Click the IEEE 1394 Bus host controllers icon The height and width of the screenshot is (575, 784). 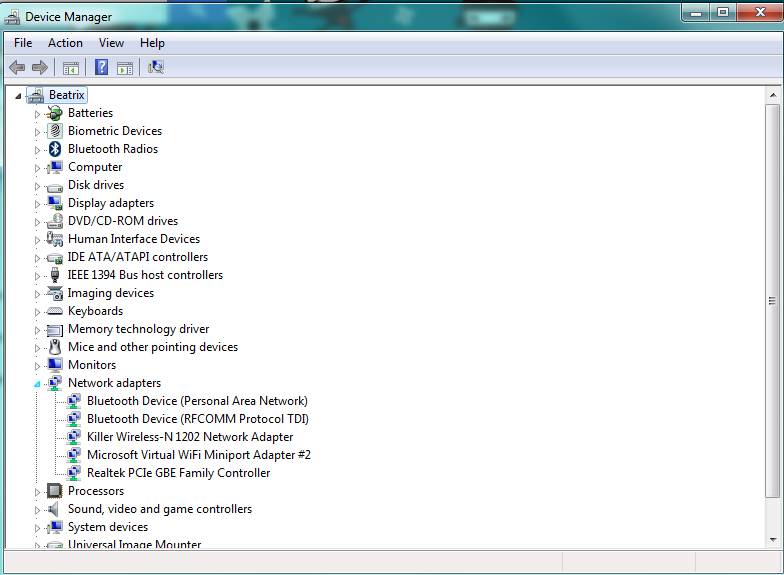coord(55,275)
